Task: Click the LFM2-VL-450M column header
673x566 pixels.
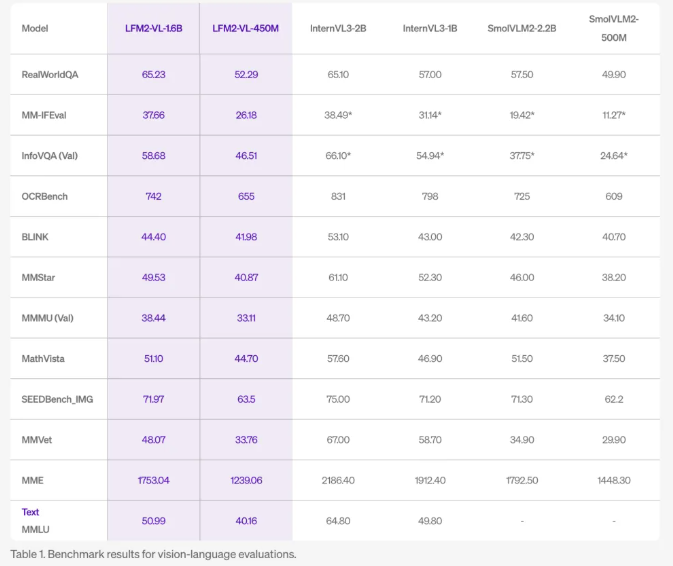Action: pos(245,28)
